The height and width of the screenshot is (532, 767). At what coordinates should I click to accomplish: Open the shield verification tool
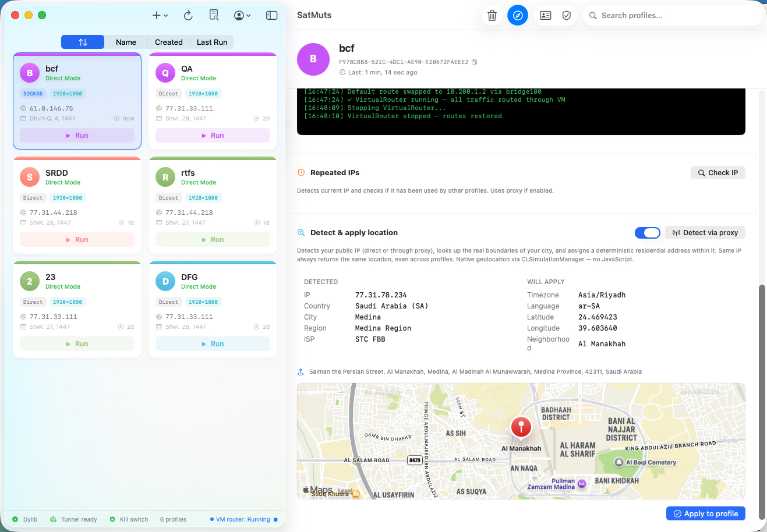click(x=567, y=15)
